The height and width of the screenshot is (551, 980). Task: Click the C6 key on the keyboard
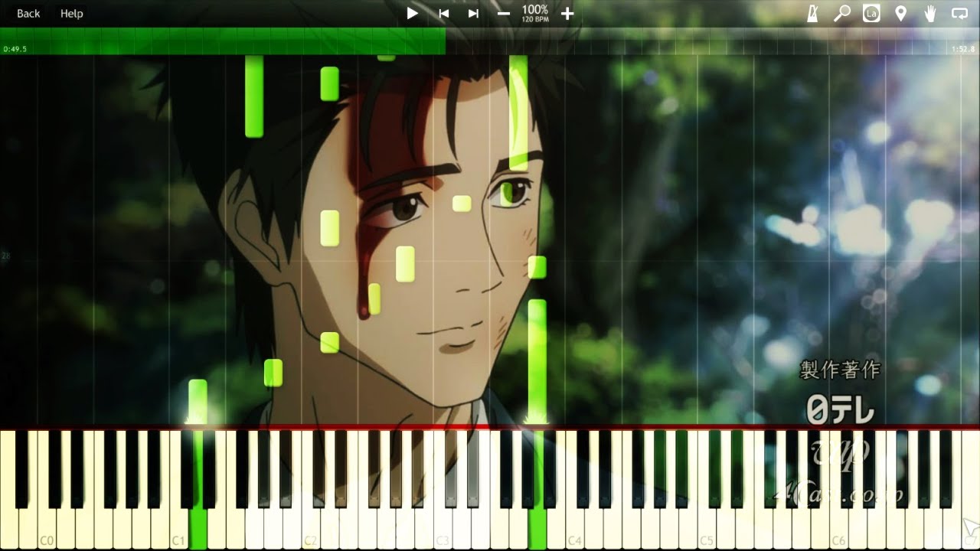tap(839, 530)
